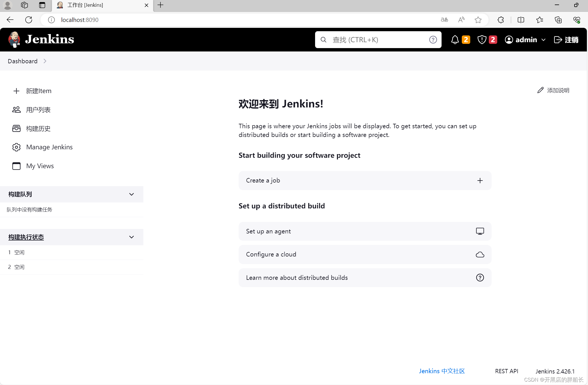Open new browser tab plus button
This screenshot has width=588, height=385.
click(160, 5)
